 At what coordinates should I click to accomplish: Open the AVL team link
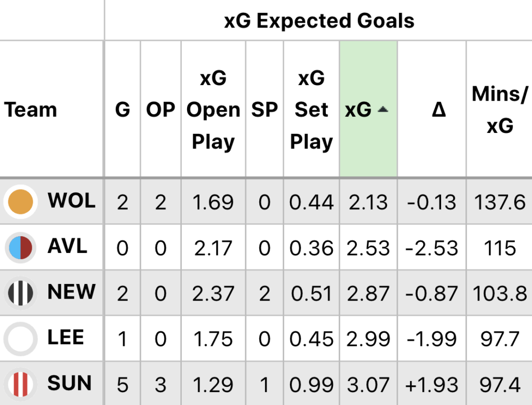pyautogui.click(x=67, y=246)
